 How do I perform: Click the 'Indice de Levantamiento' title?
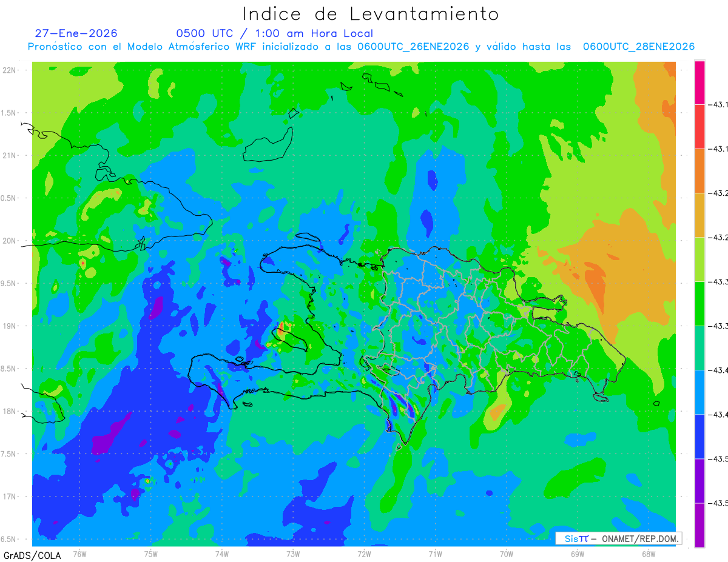pos(371,13)
